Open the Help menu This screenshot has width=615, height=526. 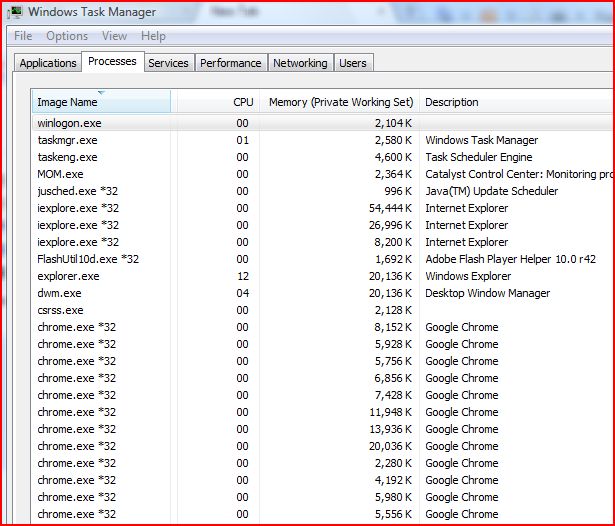point(153,36)
